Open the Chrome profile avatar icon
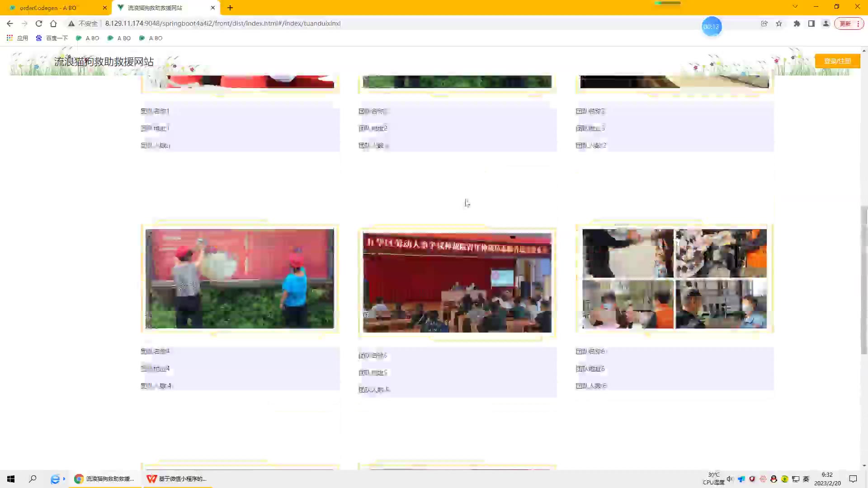 click(826, 23)
